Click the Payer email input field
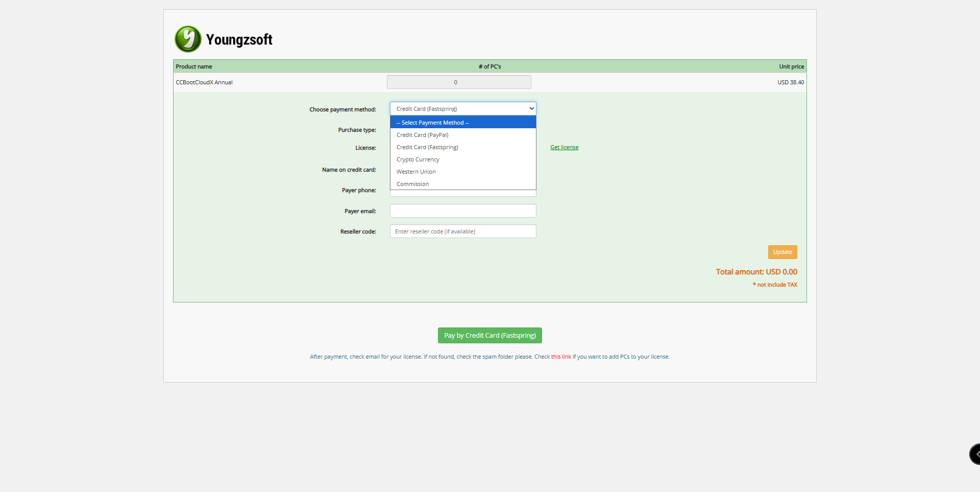 coord(462,210)
